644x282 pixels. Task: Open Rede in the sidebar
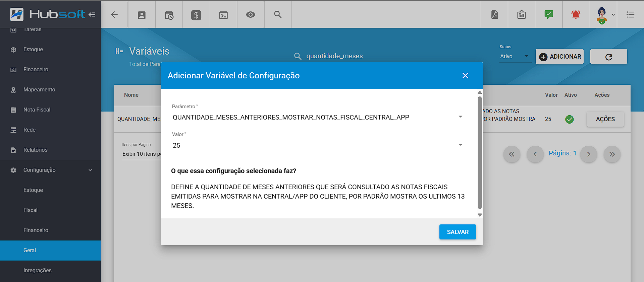(x=50, y=130)
